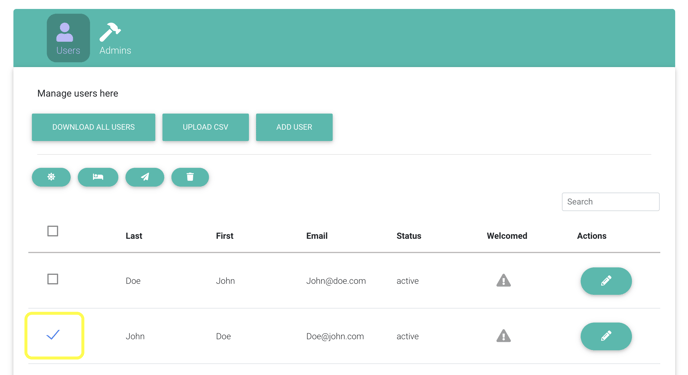Click the warning icon in John@doe.com row
688x375 pixels.
click(504, 280)
